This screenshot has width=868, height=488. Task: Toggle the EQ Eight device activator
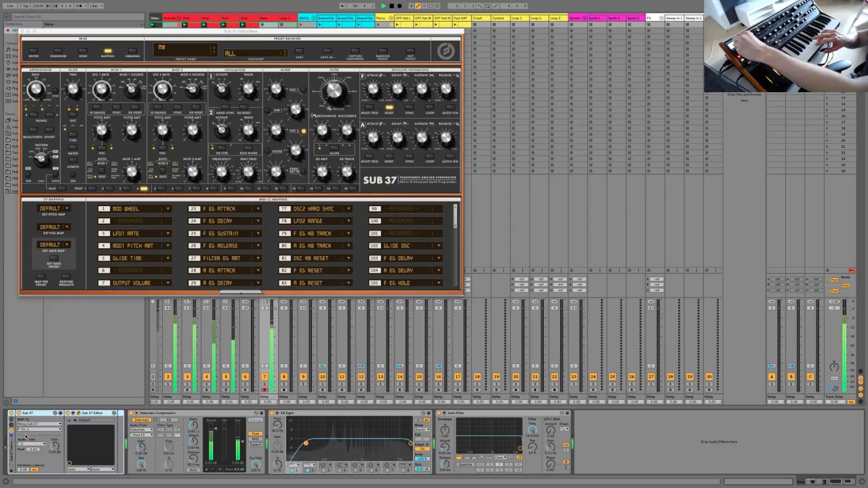pos(273,413)
